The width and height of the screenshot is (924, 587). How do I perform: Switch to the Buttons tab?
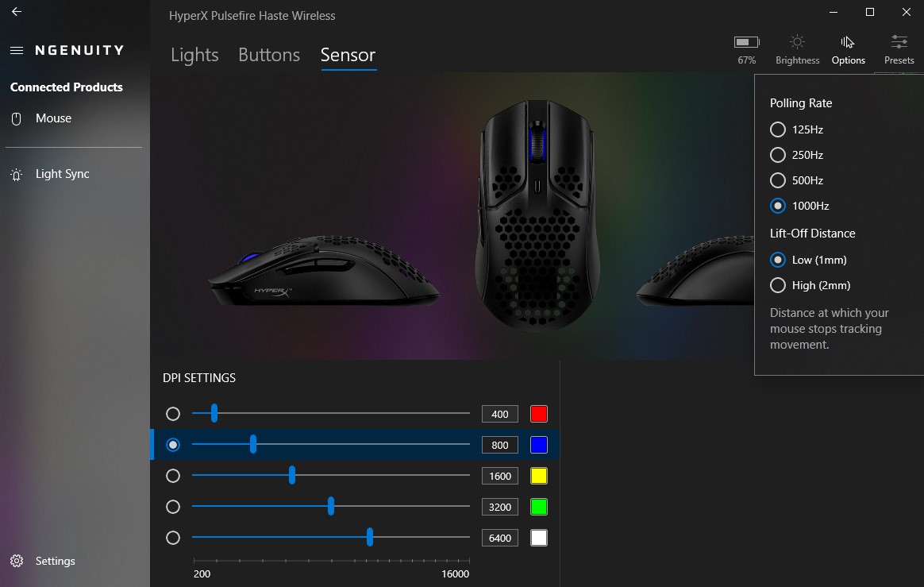click(269, 55)
